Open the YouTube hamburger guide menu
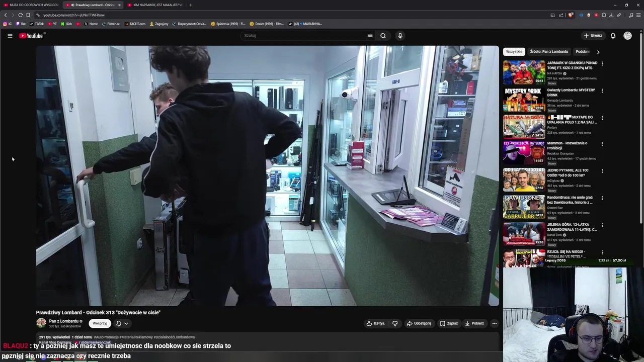Image resolution: width=644 pixels, height=362 pixels. click(10, 36)
